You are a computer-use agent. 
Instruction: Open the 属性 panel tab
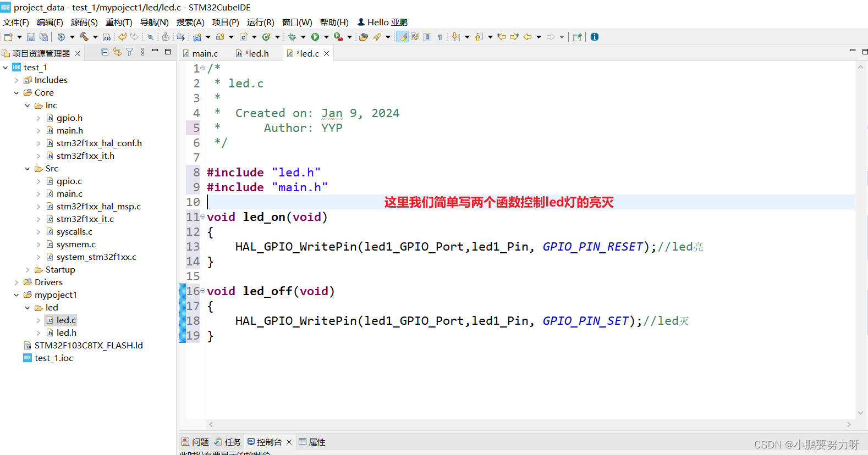(x=312, y=442)
